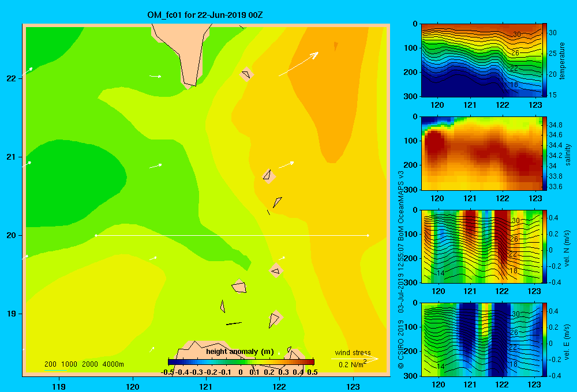Screen dimensions: 577x392
Task: Click the vertical "03-Jul-2019 12:55:07" timestamp
Action: click(401, 278)
